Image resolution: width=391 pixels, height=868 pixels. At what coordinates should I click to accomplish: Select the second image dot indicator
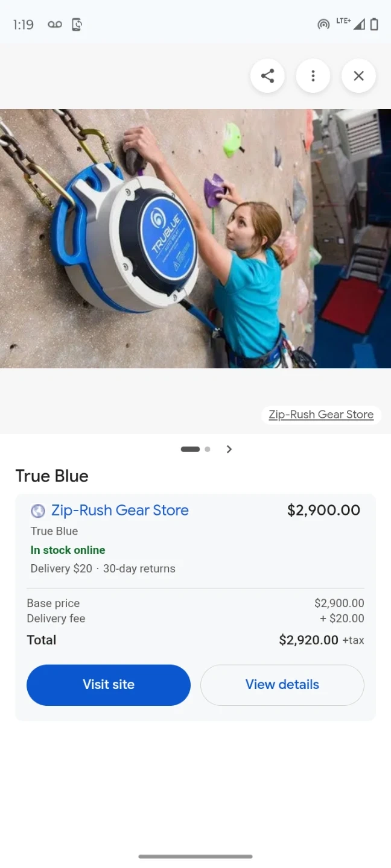pyautogui.click(x=208, y=449)
